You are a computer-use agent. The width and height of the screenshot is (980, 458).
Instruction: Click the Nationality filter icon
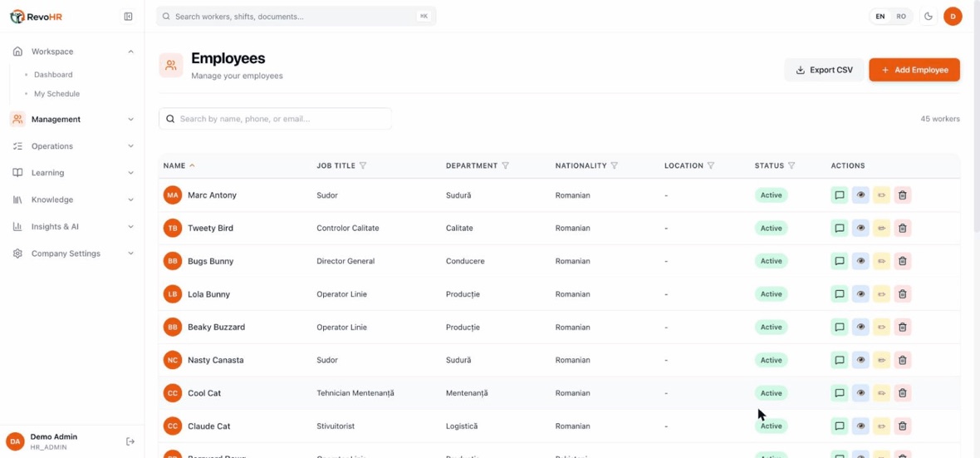615,165
